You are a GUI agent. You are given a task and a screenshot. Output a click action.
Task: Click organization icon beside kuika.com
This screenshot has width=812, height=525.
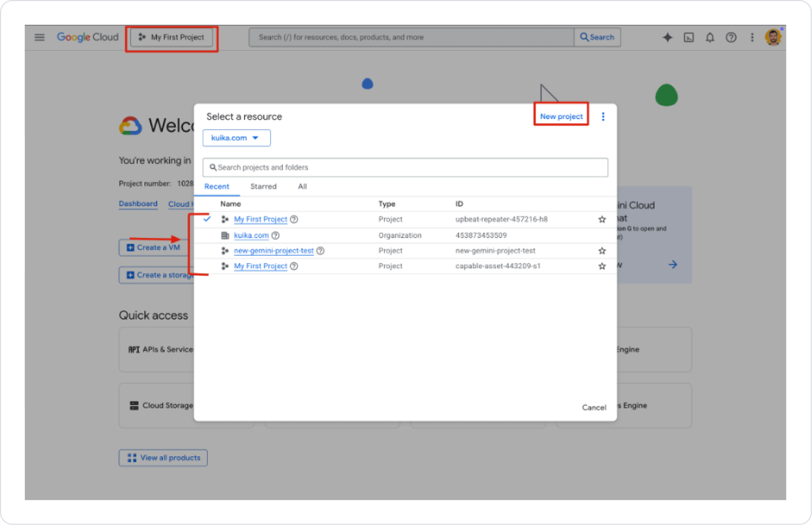[x=225, y=236]
